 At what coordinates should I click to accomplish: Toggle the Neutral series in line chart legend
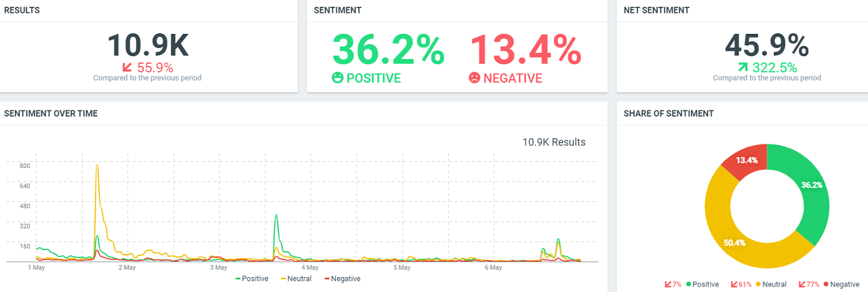coord(296,278)
